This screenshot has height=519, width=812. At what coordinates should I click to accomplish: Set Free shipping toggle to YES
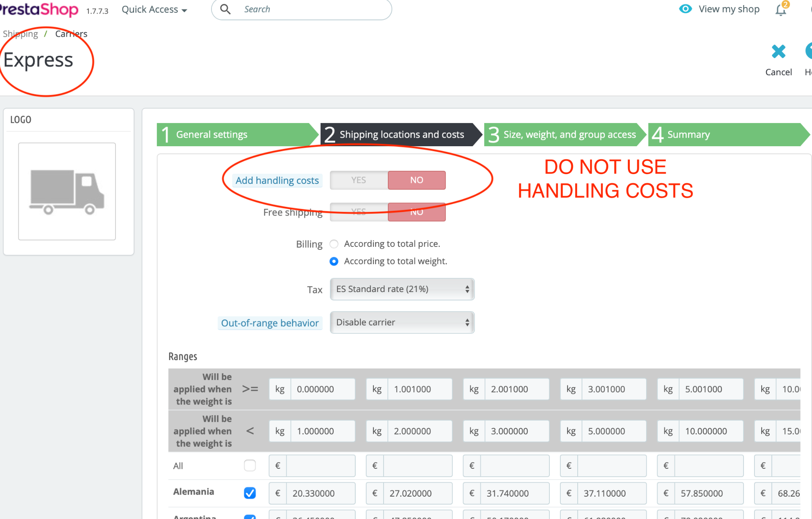359,212
